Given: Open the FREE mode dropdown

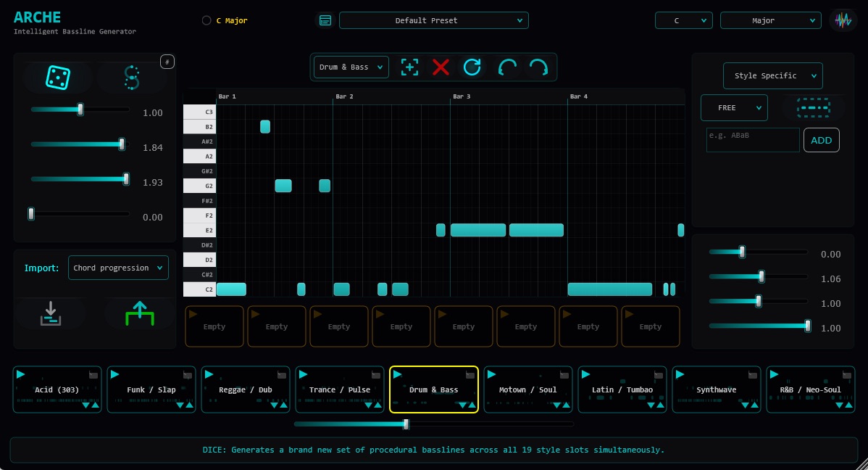Looking at the screenshot, I should coord(734,107).
